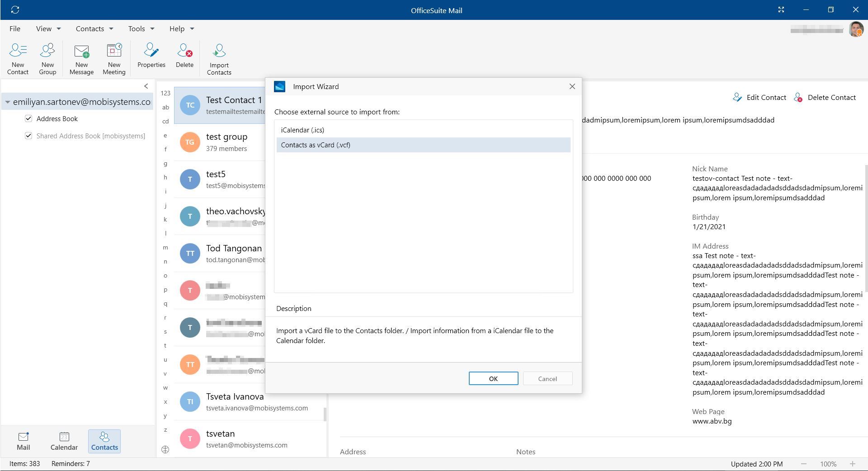Uncheck the Address Book checkbox
This screenshot has height=471, width=868.
(28, 118)
